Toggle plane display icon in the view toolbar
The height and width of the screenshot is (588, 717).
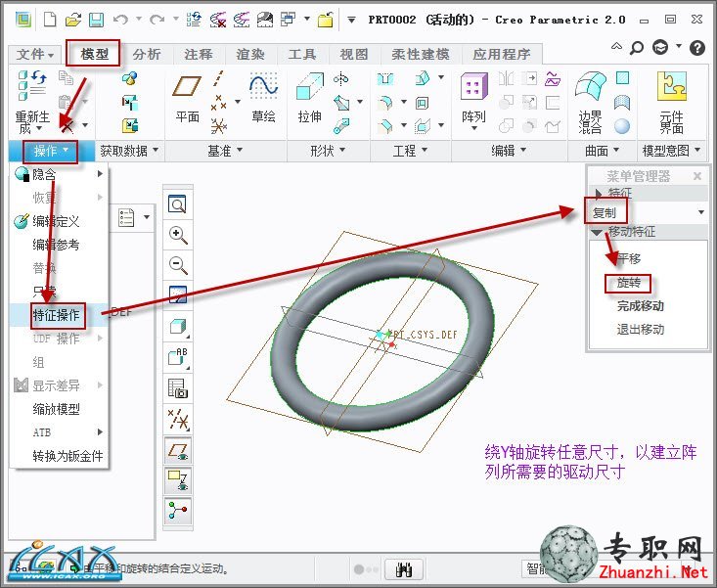178,451
